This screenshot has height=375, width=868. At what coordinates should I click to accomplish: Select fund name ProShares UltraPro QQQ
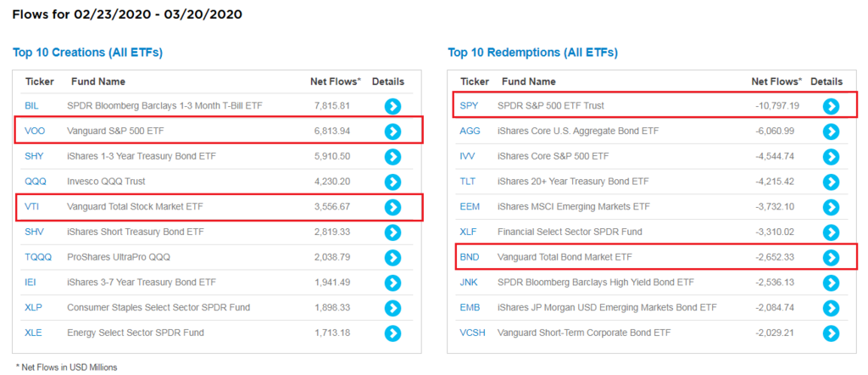tap(119, 257)
